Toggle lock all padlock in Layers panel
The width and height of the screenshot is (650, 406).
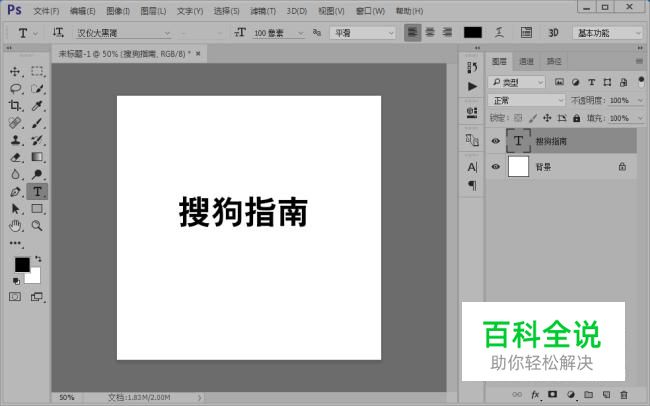[577, 118]
